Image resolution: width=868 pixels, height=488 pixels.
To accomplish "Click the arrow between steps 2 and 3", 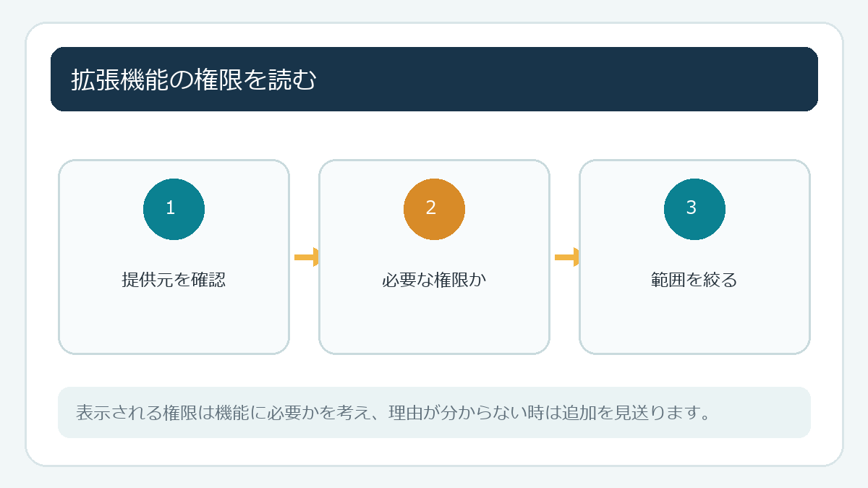I will coord(567,257).
